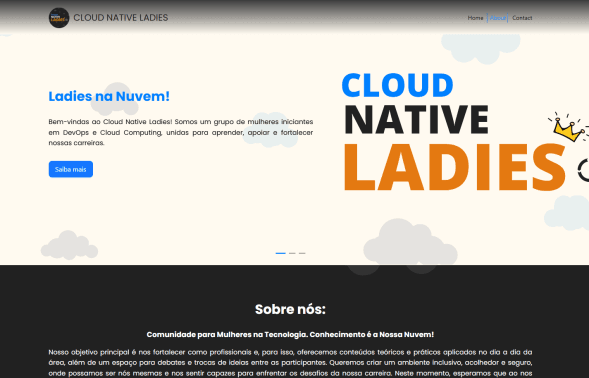589x378 pixels.
Task: Select the third carousel indicator
Action: pos(302,253)
